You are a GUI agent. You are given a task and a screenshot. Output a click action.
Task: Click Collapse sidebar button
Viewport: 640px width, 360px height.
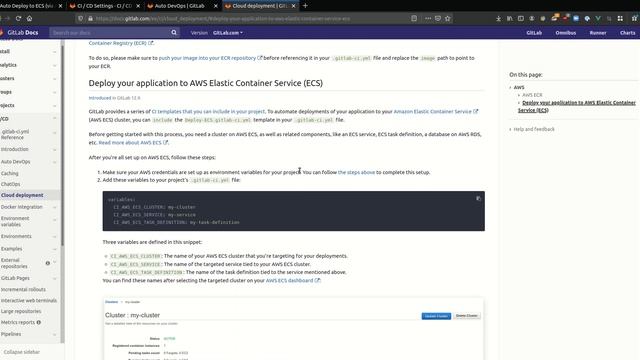[22, 352]
